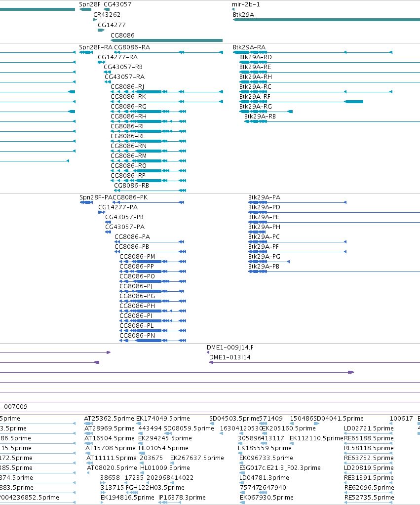Select the CR43262 gene label
Screen dimensions: 420x505
pos(107,15)
